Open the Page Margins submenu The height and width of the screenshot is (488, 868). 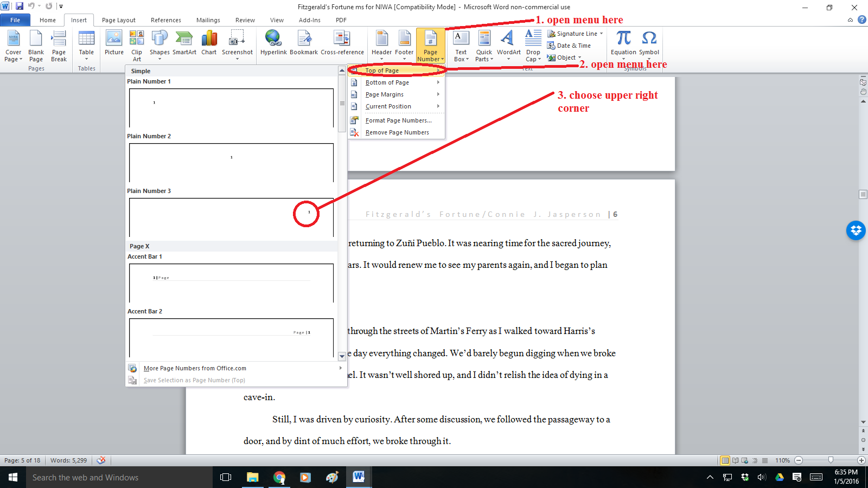click(385, 94)
